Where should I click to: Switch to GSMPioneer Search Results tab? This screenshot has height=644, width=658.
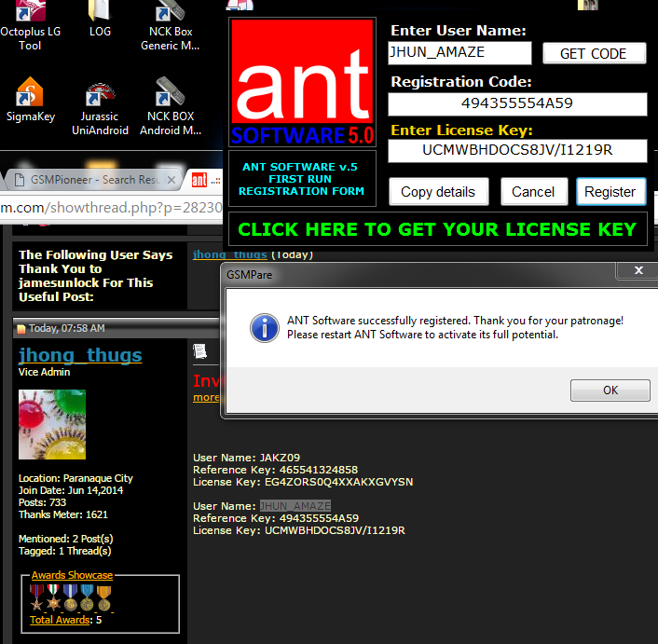coord(94,180)
